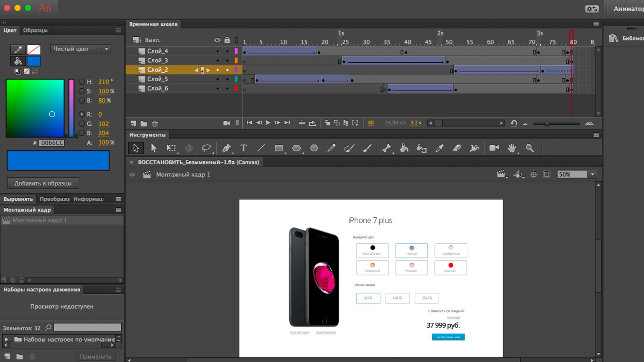Step forward one frame

tap(277, 123)
